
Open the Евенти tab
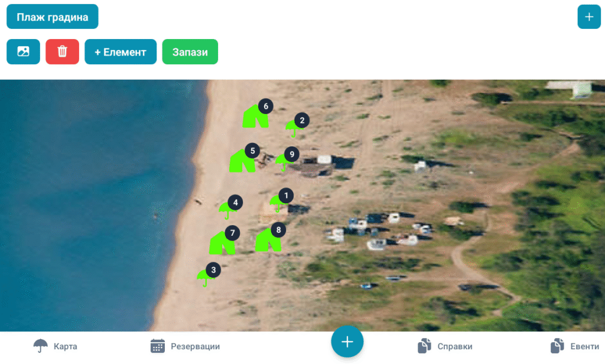pos(575,346)
